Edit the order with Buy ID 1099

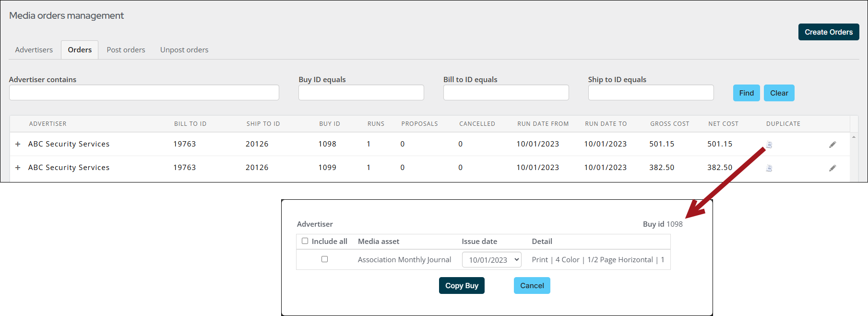[832, 168]
